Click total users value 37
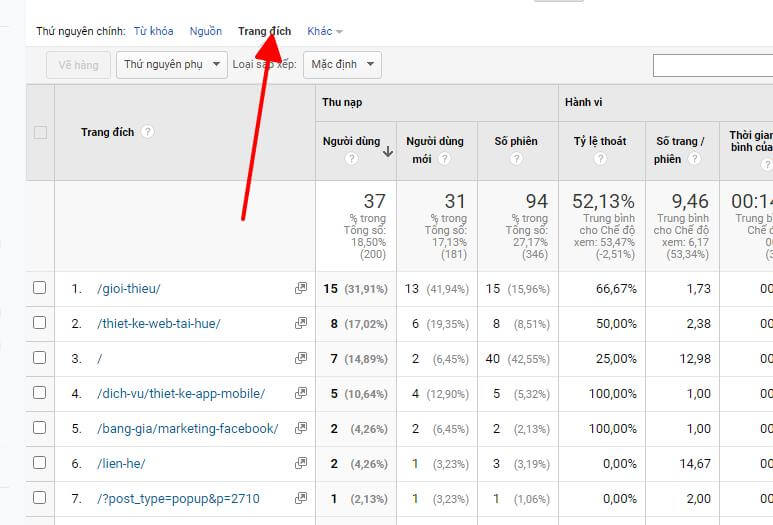 [x=375, y=201]
